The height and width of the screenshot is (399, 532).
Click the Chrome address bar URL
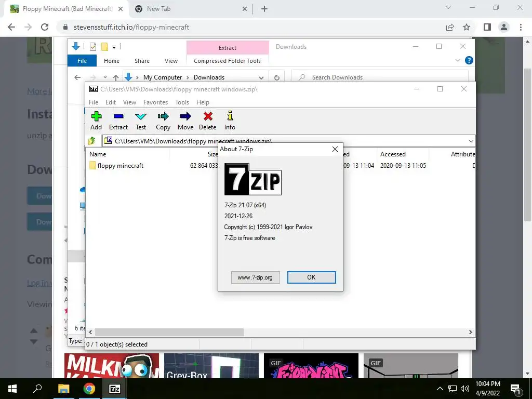pyautogui.click(x=131, y=27)
